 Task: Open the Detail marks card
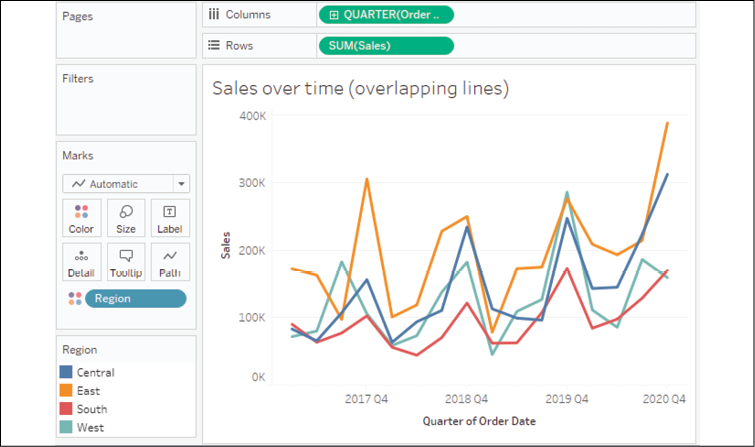81,262
